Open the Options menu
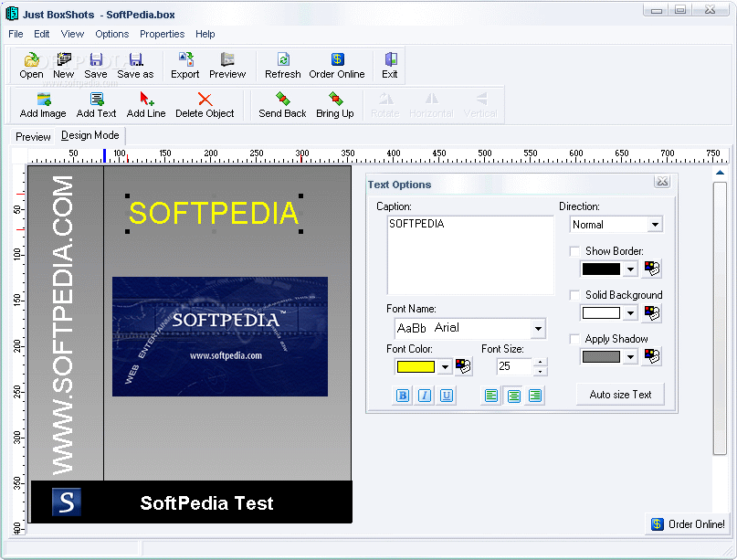Viewport: 737px width, 560px height. [111, 34]
